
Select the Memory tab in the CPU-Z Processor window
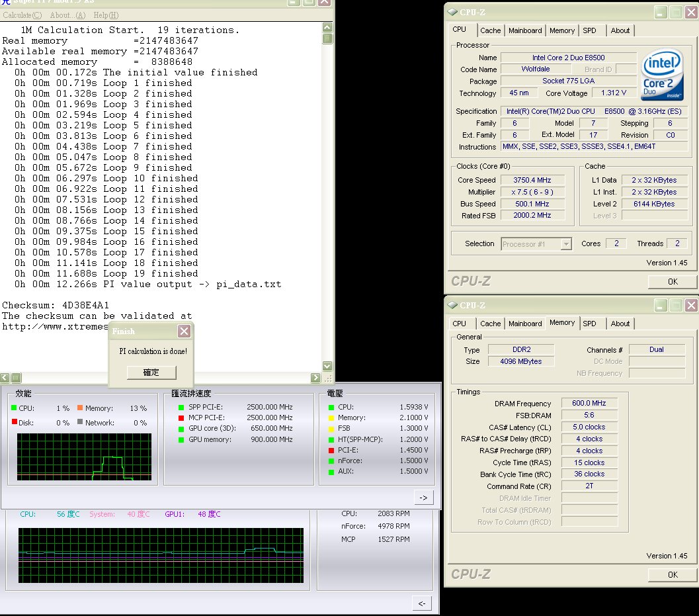tap(562, 30)
